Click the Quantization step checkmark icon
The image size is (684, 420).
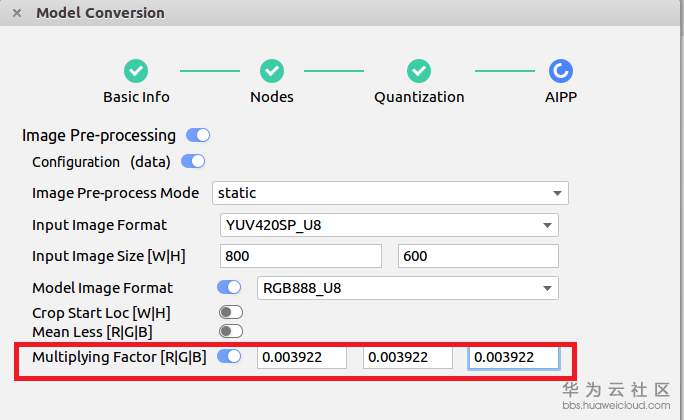tap(419, 71)
